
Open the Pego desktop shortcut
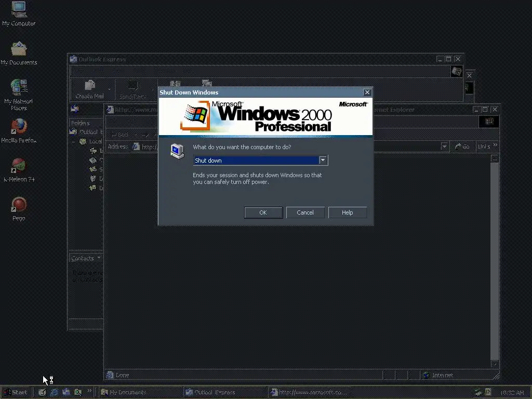pos(19,209)
